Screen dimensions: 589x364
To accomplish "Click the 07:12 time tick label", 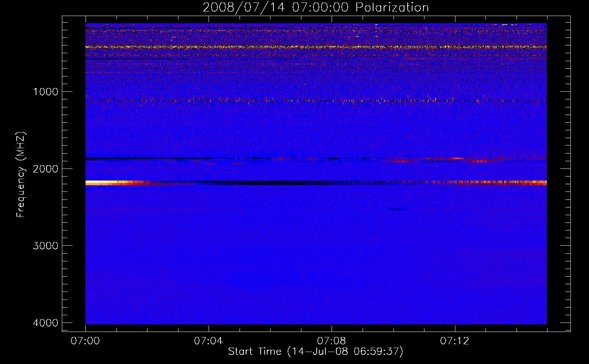I will pyautogui.click(x=455, y=341).
